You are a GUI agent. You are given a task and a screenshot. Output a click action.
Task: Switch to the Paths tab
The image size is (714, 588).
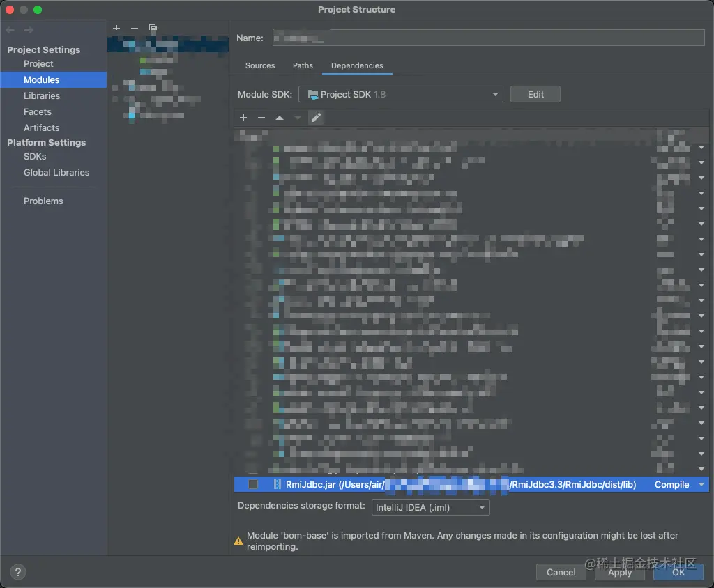(x=303, y=65)
